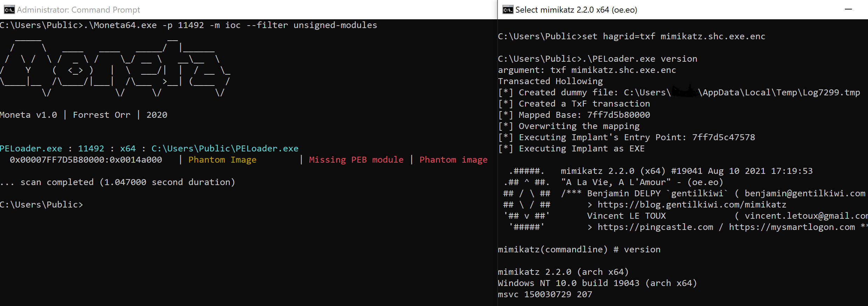Screen dimensions: 868x306
Task: Click the mimikatz(commandline) # version line
Action: click(x=579, y=250)
